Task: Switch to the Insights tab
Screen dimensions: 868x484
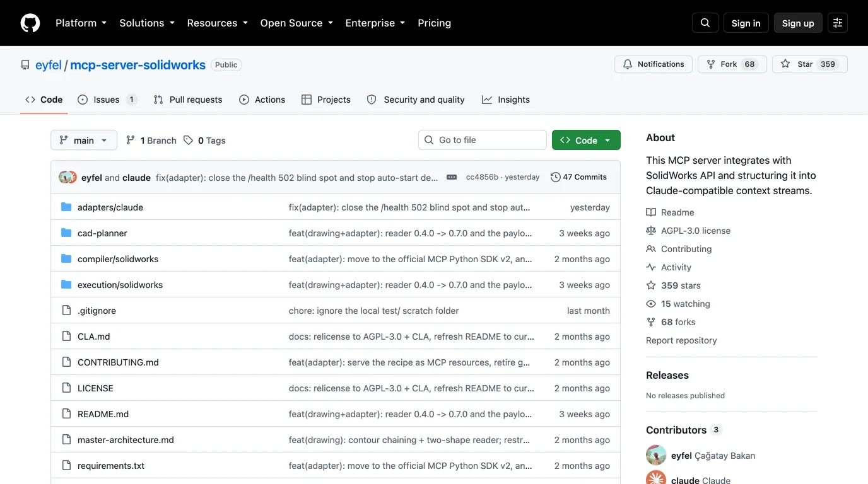Action: click(x=506, y=100)
